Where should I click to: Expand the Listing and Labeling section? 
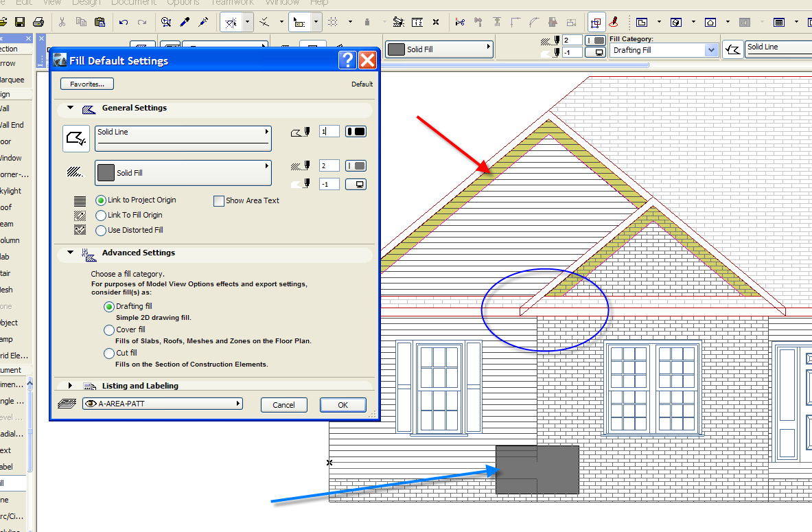(70, 385)
